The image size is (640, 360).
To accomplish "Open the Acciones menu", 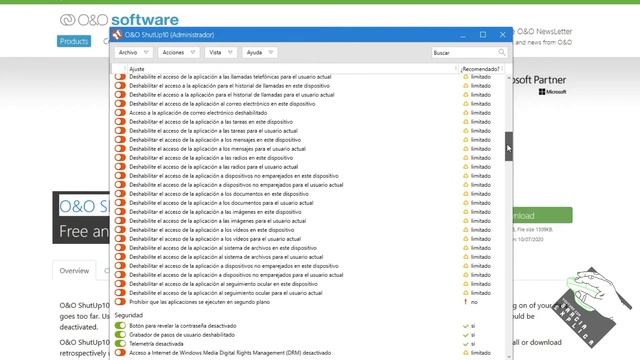I will click(179, 53).
